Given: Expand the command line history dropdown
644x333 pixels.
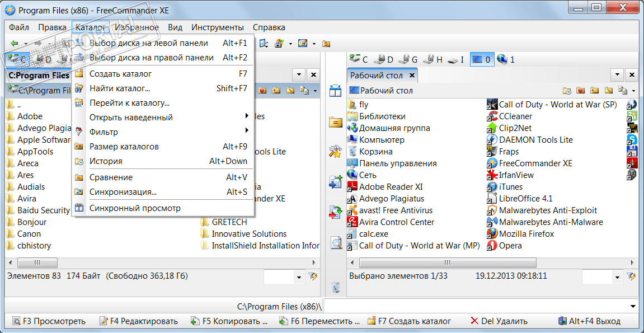Looking at the screenshot, I should point(633,306).
